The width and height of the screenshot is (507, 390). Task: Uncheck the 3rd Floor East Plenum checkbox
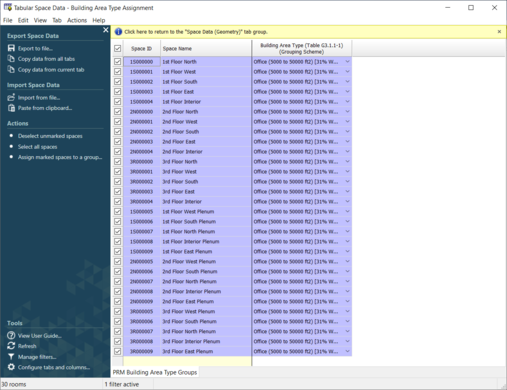[117, 351]
